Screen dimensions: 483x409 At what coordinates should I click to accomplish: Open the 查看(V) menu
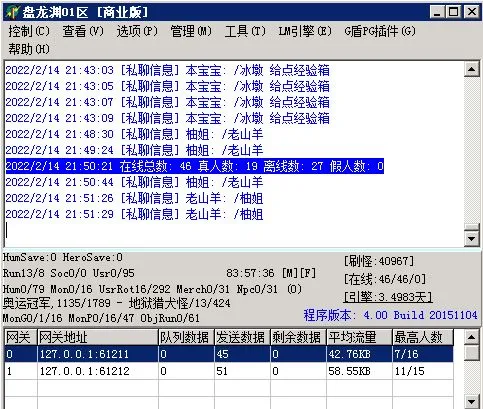[83, 31]
